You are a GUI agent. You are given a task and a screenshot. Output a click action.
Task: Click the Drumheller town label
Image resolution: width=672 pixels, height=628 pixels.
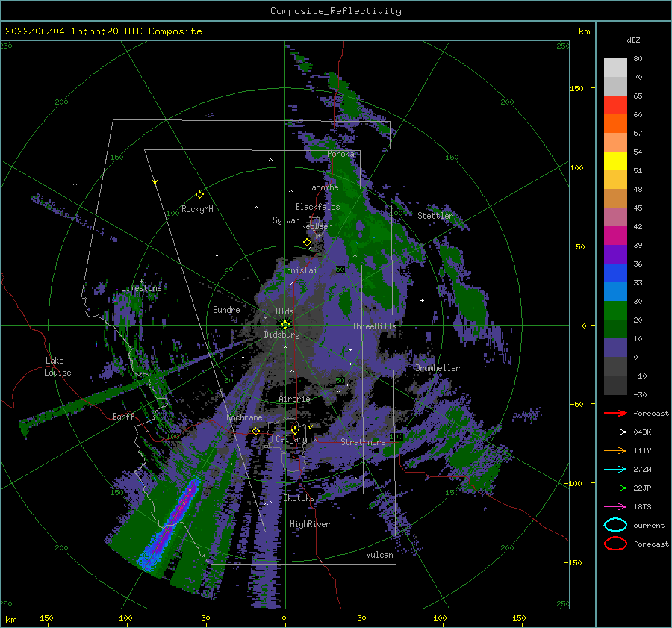point(438,368)
